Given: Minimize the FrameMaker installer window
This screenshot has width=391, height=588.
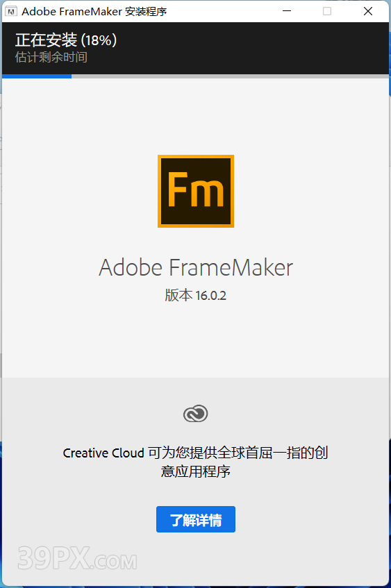Looking at the screenshot, I should point(287,11).
